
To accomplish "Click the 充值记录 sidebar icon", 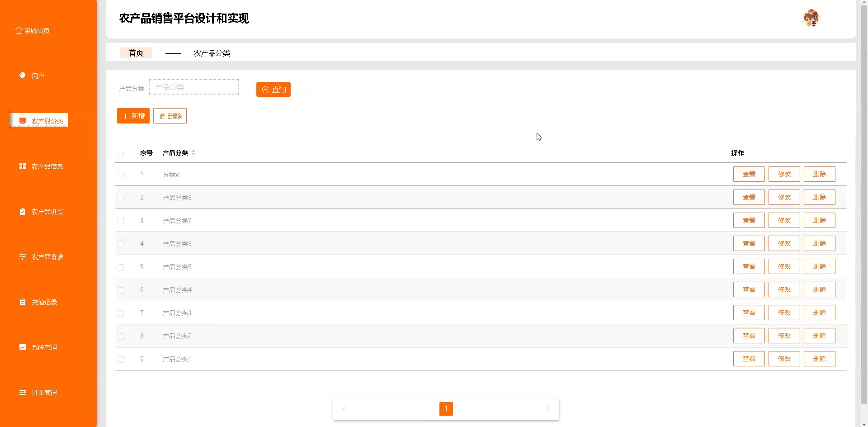I will 22,302.
